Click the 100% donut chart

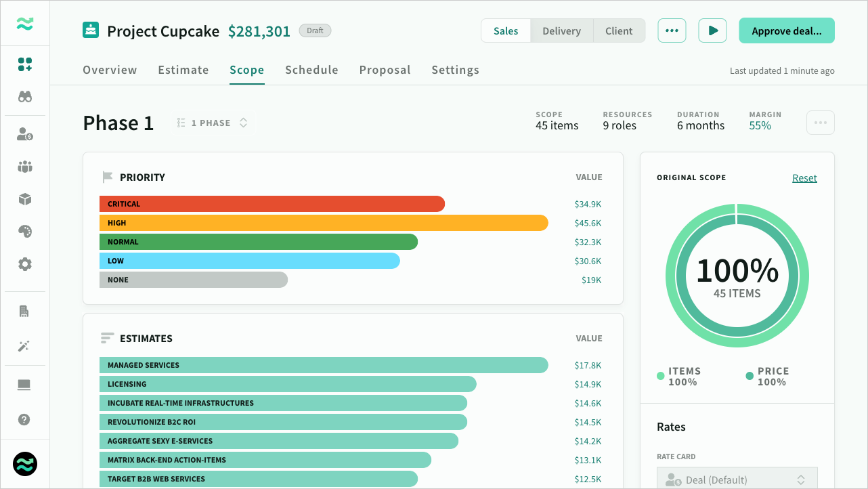point(737,276)
